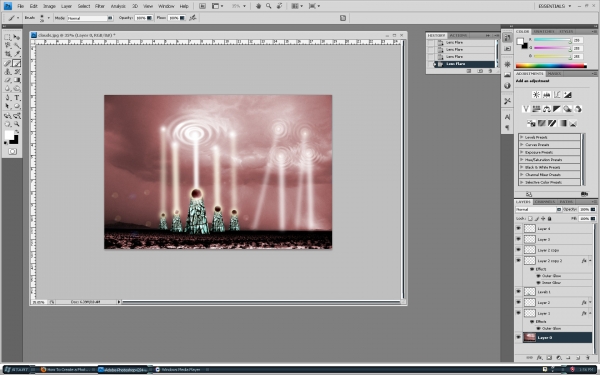
Task: Select the Path Selection tool
Action: (7, 106)
